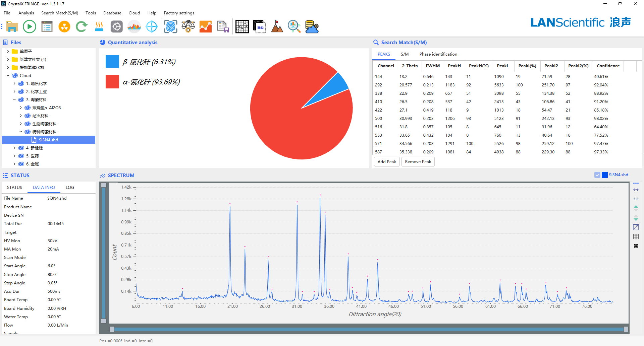The width and height of the screenshot is (644, 346).
Task: Click the fit-to-window expand spectrum icon
Action: [636, 227]
